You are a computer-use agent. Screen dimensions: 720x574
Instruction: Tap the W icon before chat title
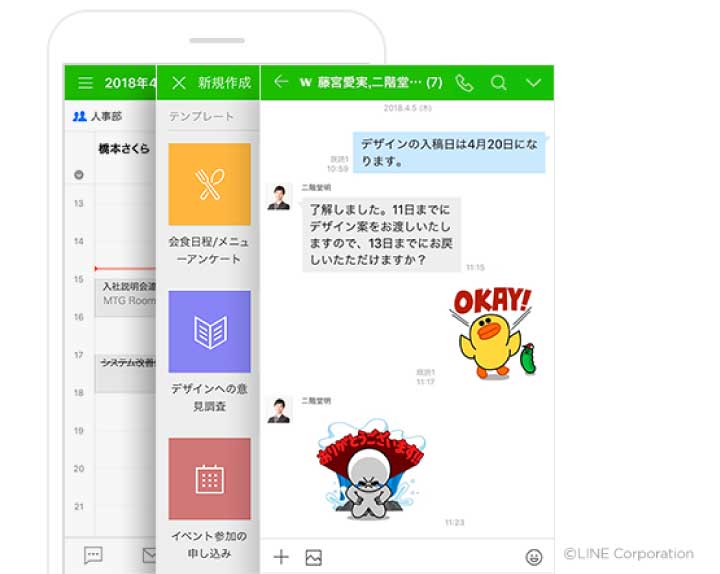point(305,83)
